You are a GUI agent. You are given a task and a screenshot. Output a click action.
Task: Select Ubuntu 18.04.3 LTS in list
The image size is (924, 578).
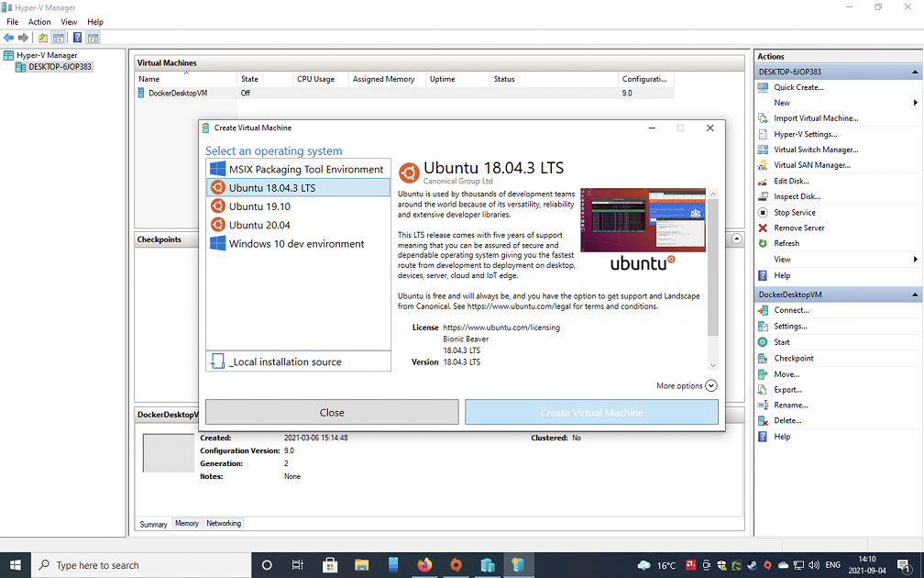[x=298, y=187]
